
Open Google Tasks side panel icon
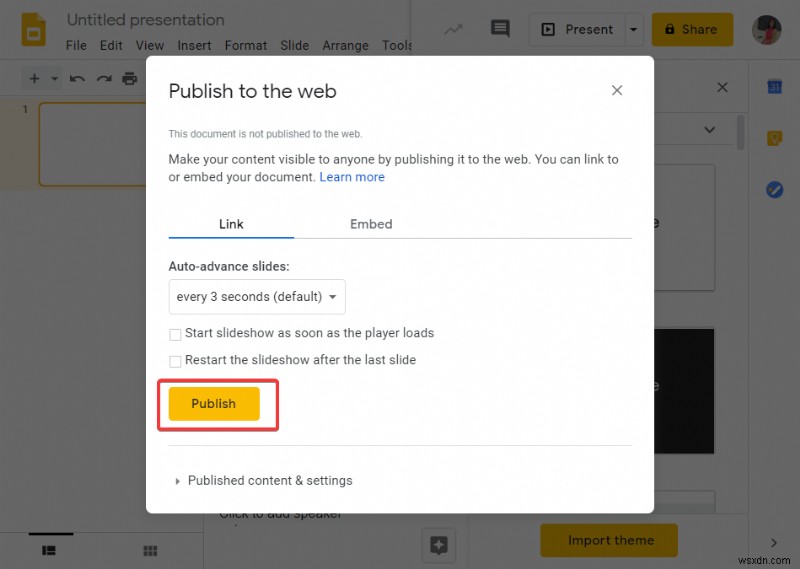[x=774, y=190]
